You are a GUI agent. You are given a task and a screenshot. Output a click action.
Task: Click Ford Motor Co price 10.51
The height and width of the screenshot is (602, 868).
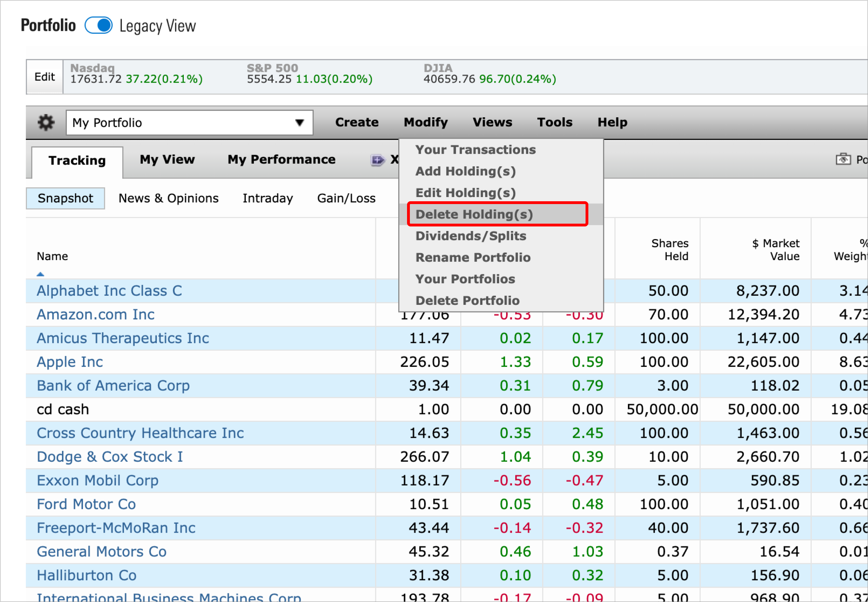(429, 504)
